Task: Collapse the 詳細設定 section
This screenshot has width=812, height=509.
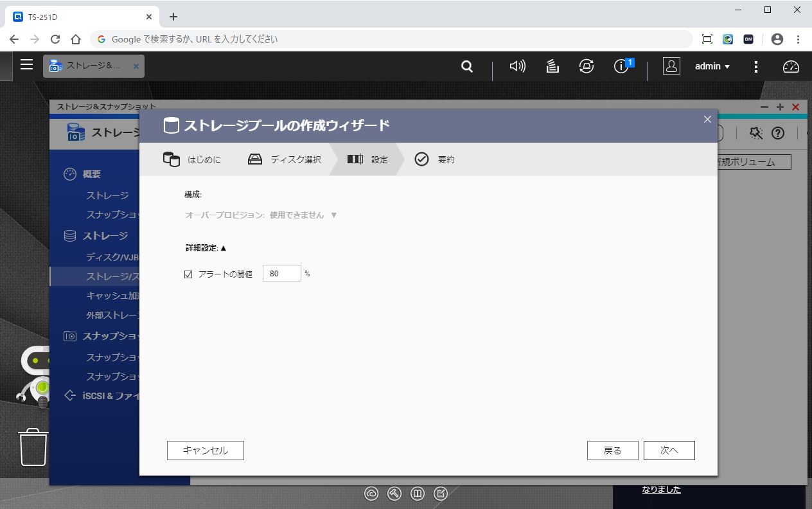Action: [223, 247]
